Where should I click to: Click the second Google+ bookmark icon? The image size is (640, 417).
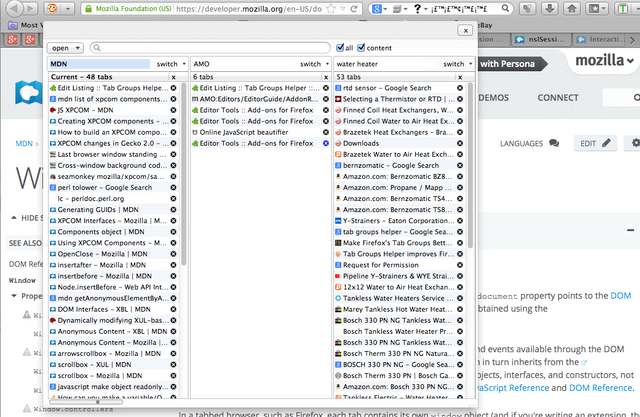click(x=30, y=40)
